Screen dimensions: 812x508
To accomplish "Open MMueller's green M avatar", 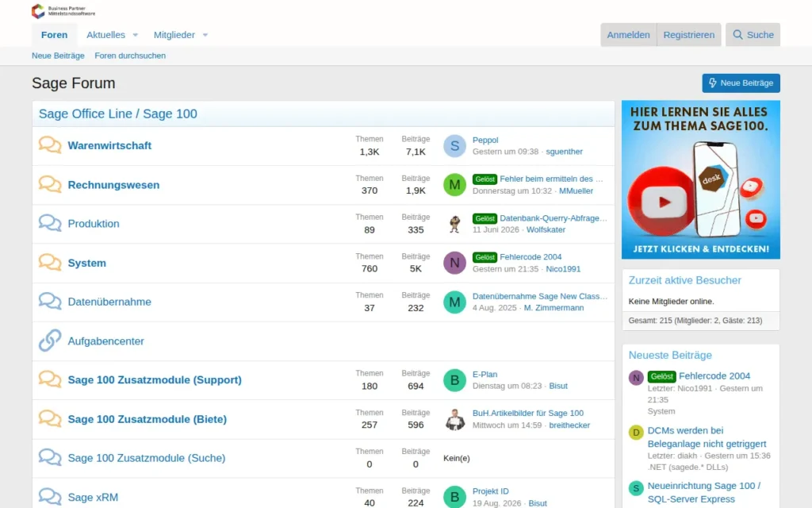I will tap(454, 185).
